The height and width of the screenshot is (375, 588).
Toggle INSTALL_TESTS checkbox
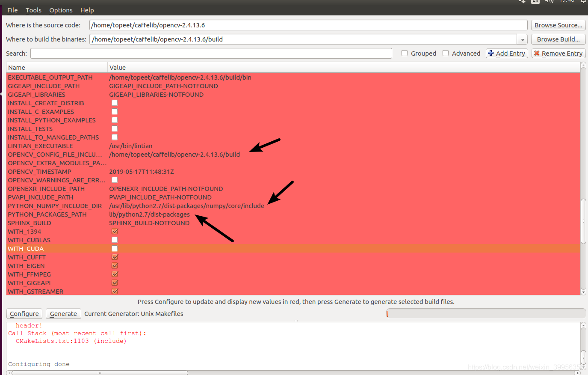[x=115, y=128]
